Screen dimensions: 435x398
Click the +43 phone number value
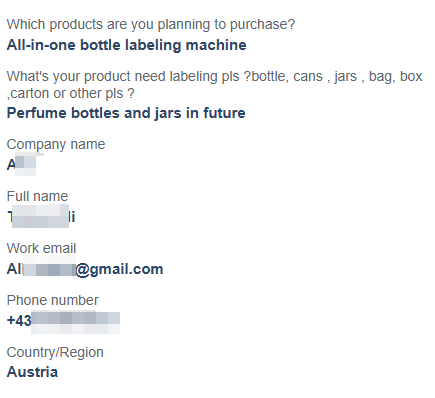pyautogui.click(x=63, y=321)
